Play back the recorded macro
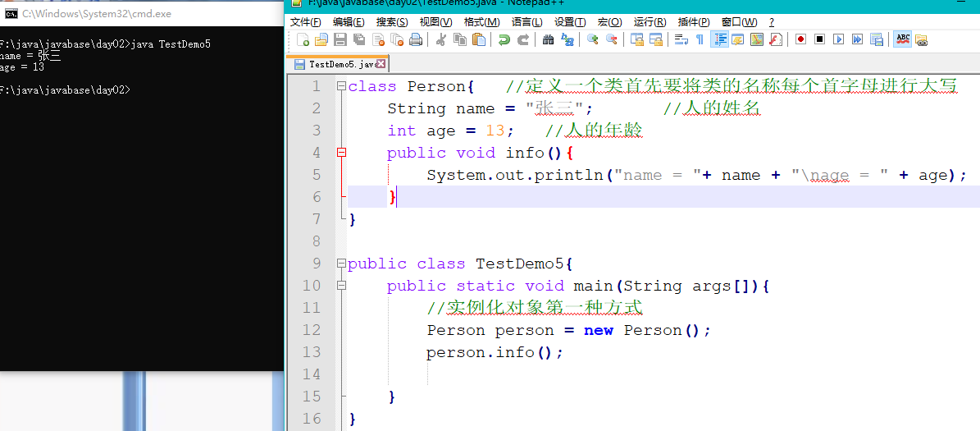This screenshot has width=980, height=431. [x=839, y=39]
